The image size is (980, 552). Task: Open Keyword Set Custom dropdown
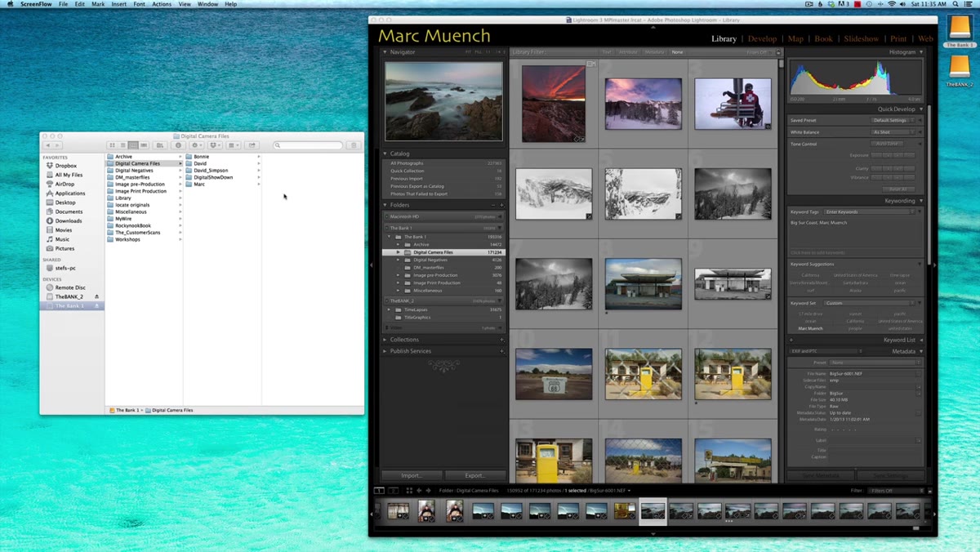(868, 303)
